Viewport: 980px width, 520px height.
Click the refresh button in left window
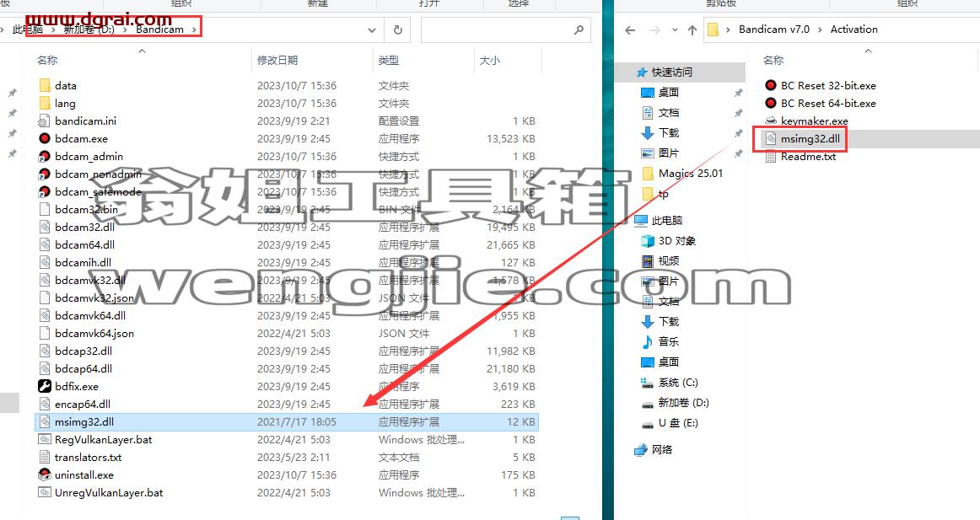tap(397, 29)
